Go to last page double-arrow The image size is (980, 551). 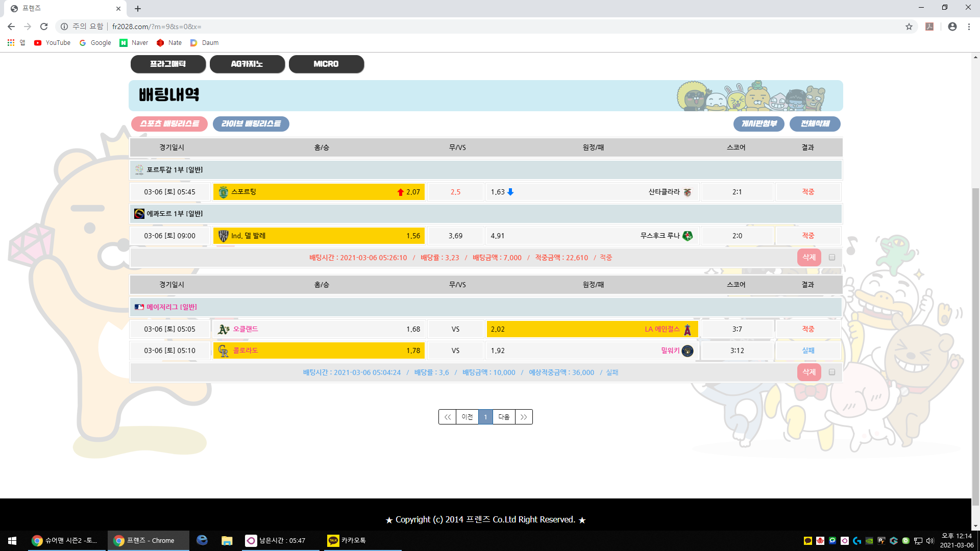click(x=524, y=417)
